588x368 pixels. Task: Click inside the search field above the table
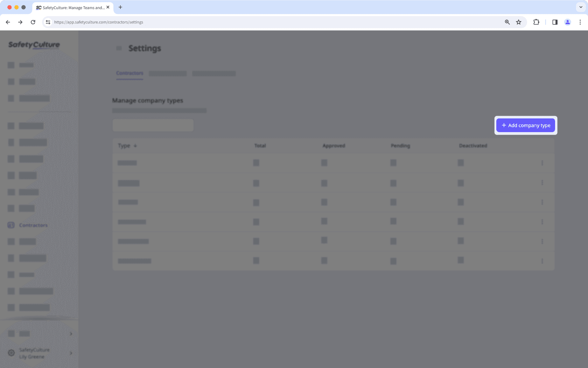click(153, 125)
